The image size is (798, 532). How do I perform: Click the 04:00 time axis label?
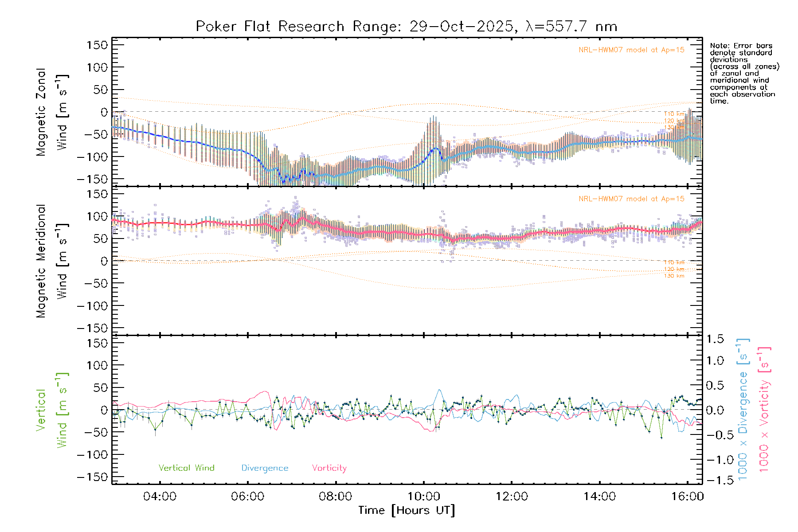pos(160,496)
